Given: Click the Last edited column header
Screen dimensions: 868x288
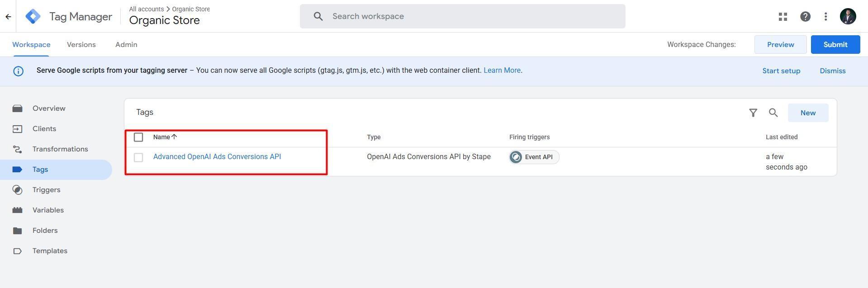Looking at the screenshot, I should point(781,137).
